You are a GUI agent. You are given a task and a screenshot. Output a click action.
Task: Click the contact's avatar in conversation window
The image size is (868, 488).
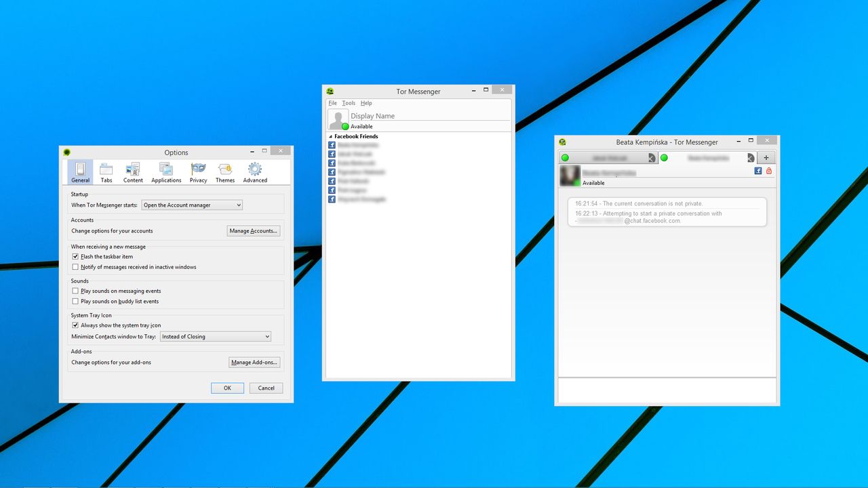pyautogui.click(x=570, y=176)
